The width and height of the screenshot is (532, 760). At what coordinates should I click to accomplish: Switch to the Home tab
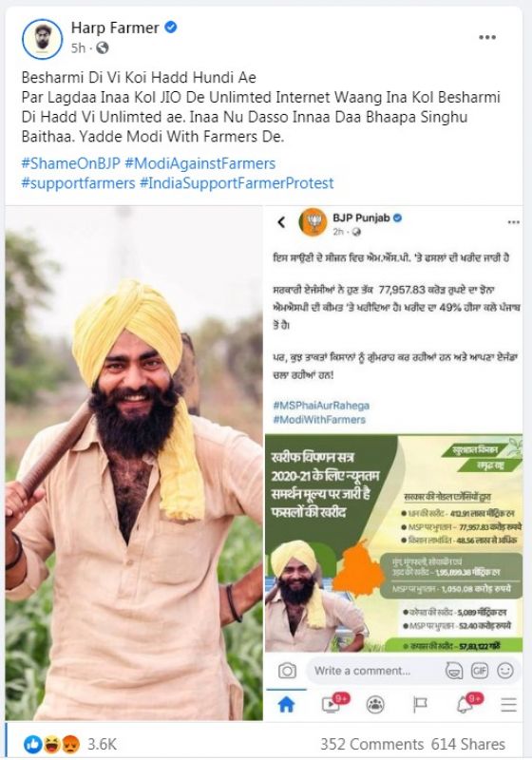pos(286,705)
